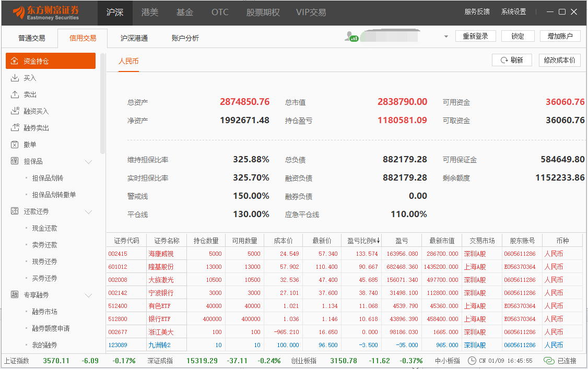Click 总资产 value 2874850.76

(x=244, y=102)
